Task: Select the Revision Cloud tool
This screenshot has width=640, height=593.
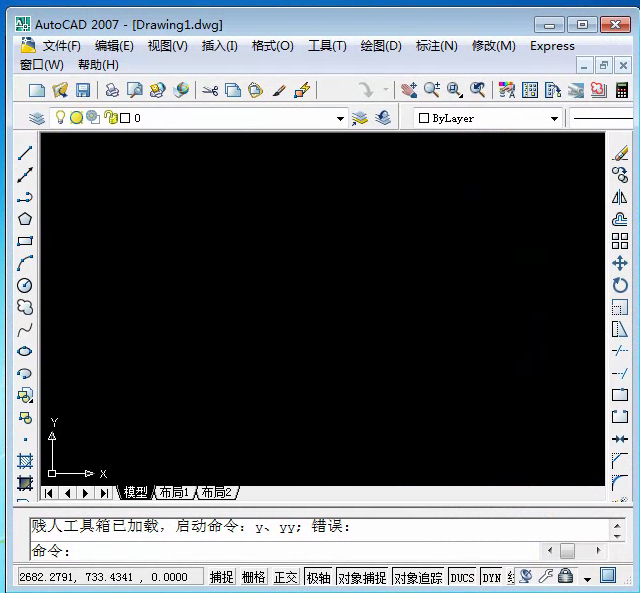Action: (x=25, y=307)
